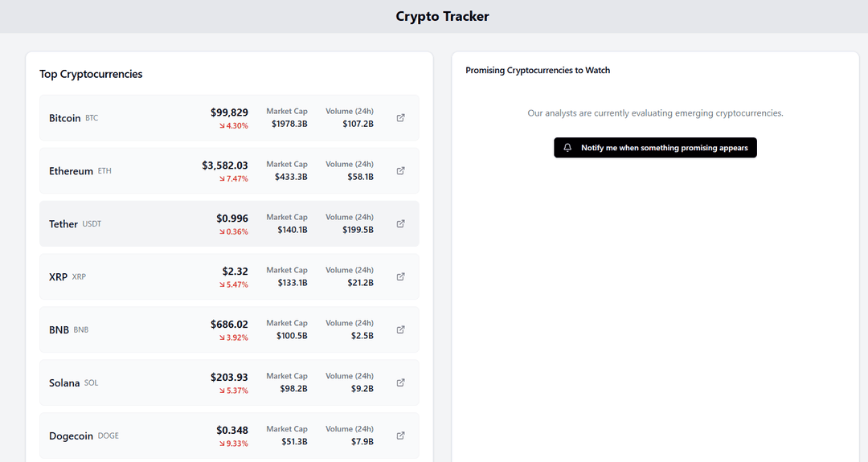Click BNB's price $686.02

tap(229, 325)
